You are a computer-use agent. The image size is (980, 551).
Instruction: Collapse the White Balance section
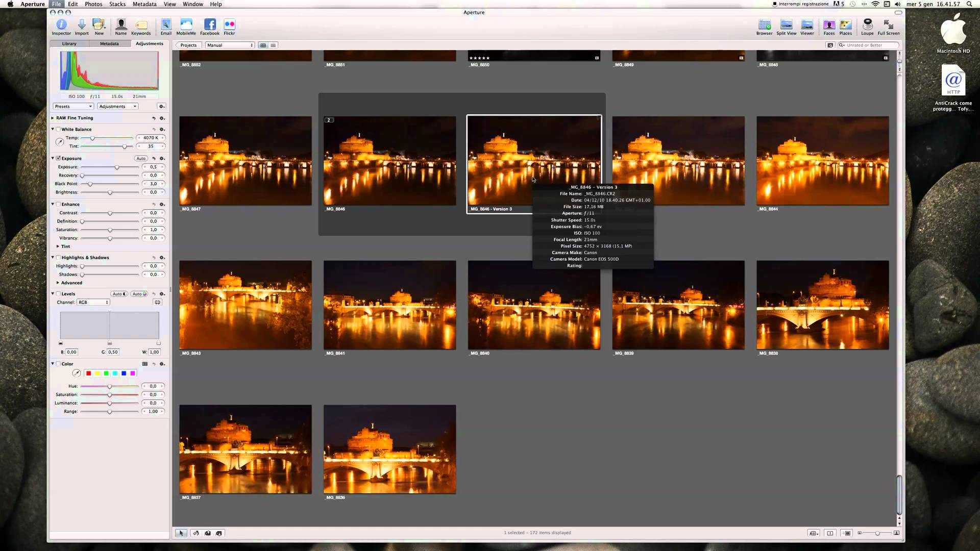(53, 130)
